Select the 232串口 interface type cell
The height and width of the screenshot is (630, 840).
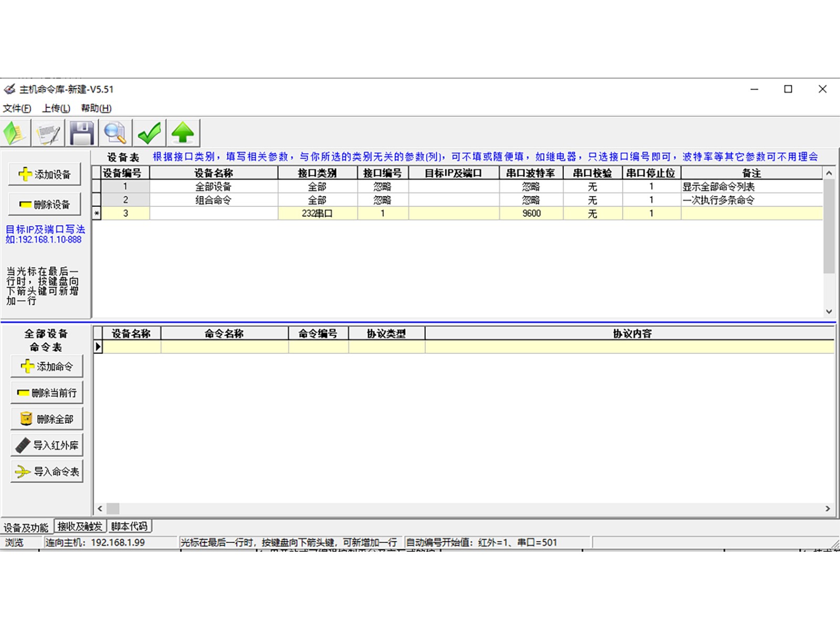pos(317,214)
